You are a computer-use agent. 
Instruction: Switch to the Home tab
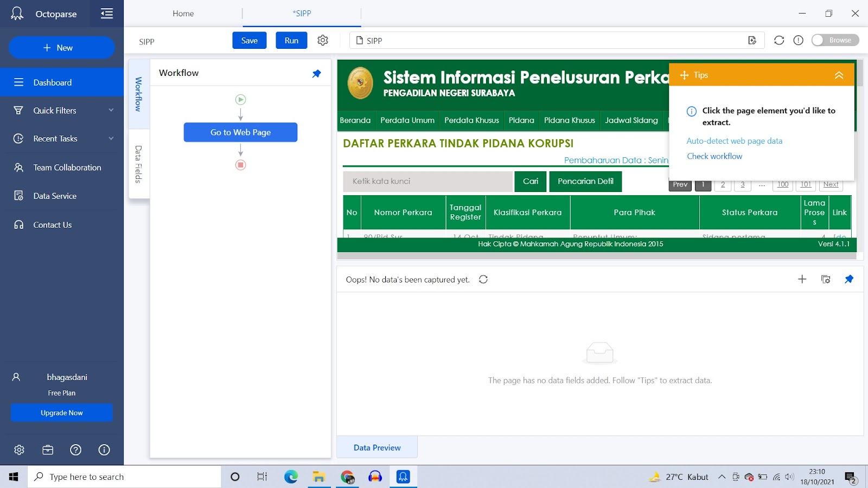[183, 14]
